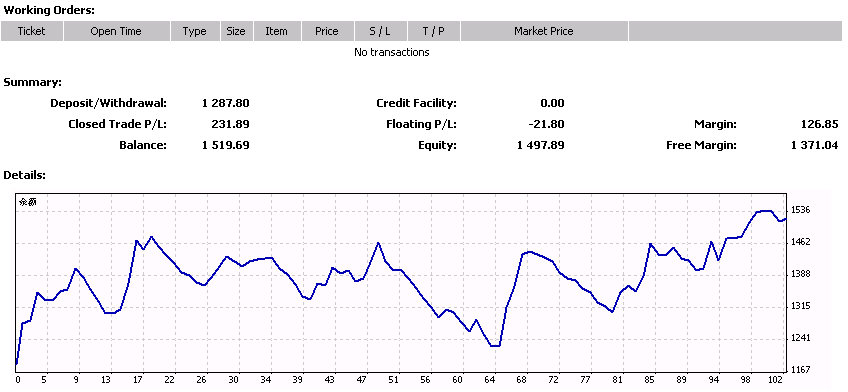Click the Deposit/Withdrawal label
Image resolution: width=848 pixels, height=392 pixels.
[x=109, y=103]
